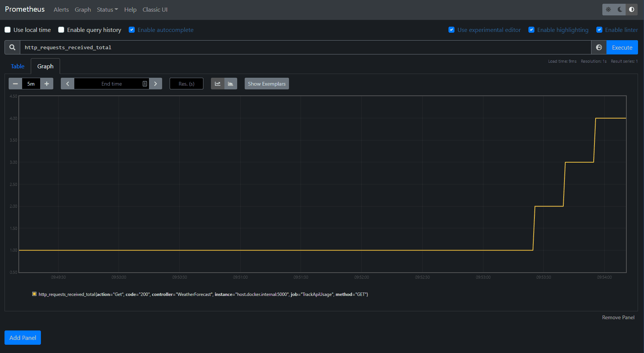Enable the Use local time checkbox
644x353 pixels.
pos(8,30)
